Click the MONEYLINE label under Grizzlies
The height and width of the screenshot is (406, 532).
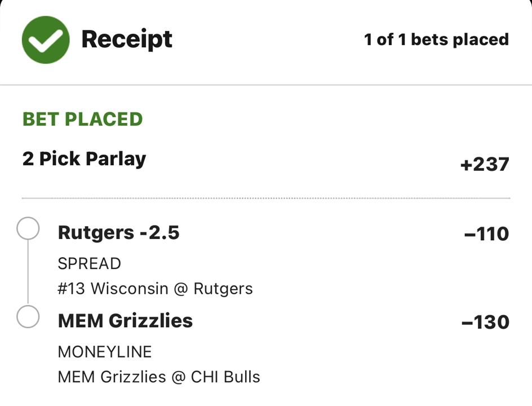click(104, 352)
